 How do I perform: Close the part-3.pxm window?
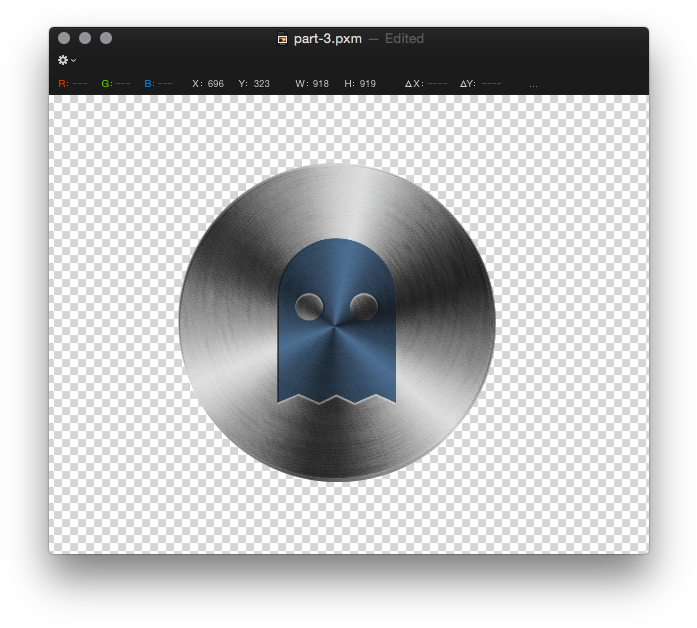pos(64,38)
